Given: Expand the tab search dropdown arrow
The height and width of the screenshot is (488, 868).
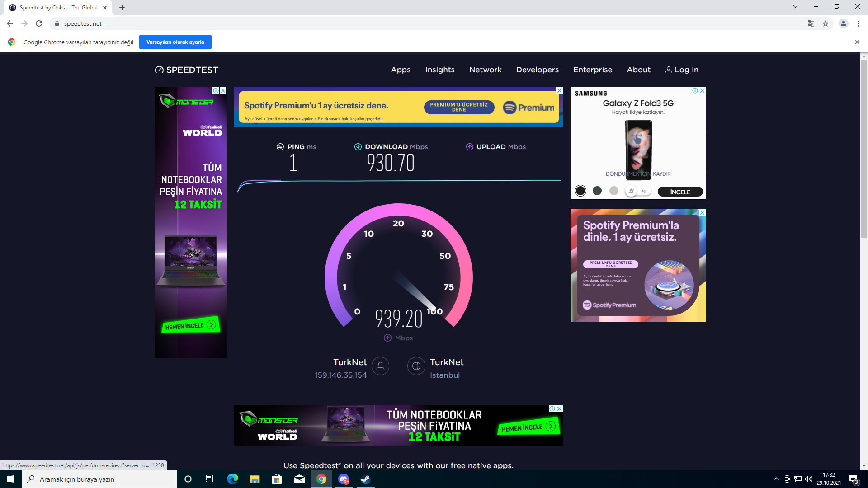Looking at the screenshot, I should point(795,7).
